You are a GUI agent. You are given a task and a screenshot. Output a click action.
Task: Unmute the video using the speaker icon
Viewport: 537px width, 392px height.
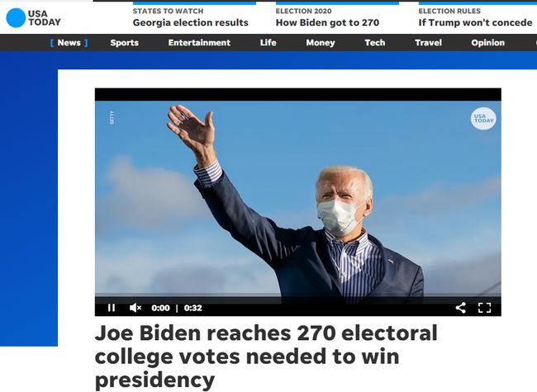pyautogui.click(x=135, y=308)
